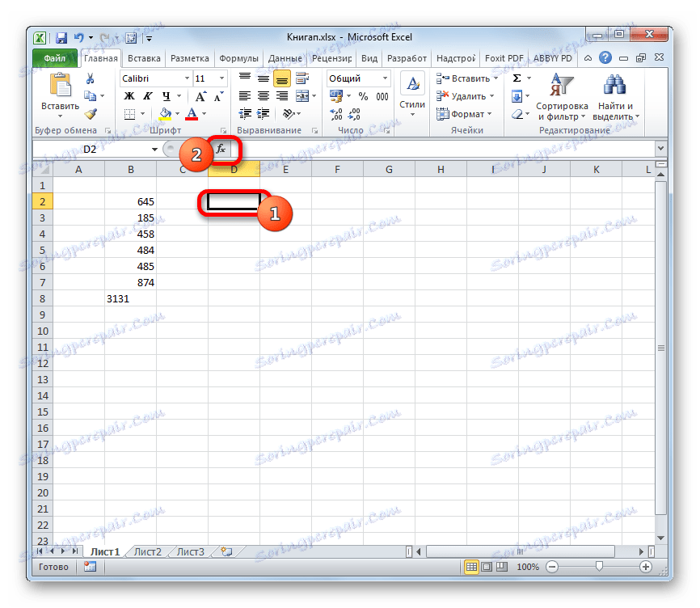Open Удалить cells dropdown
The image size is (700, 608).
pos(465,96)
